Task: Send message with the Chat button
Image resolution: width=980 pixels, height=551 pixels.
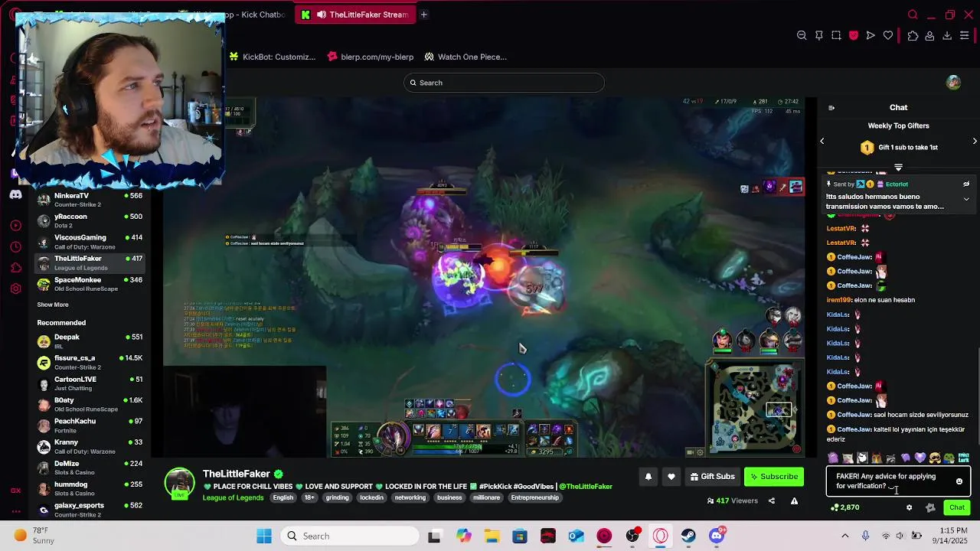Action: pos(957,507)
